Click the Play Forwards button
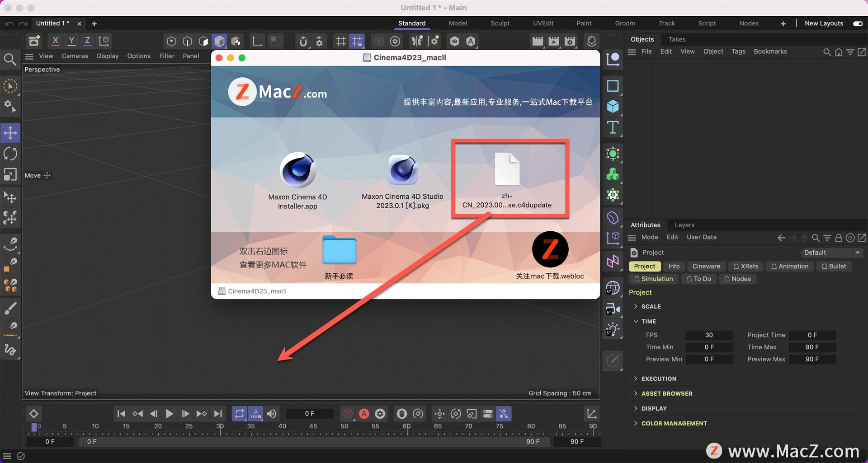868x463 pixels. click(x=170, y=414)
